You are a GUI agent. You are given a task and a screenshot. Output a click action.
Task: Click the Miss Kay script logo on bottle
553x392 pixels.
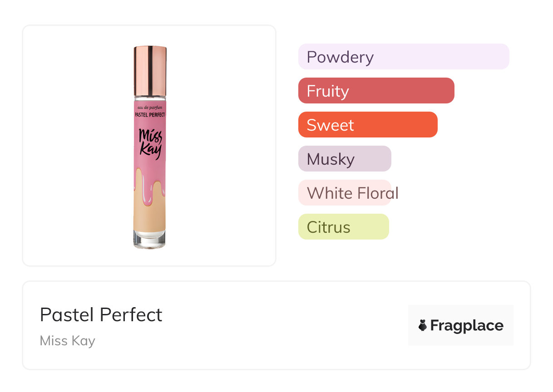150,142
